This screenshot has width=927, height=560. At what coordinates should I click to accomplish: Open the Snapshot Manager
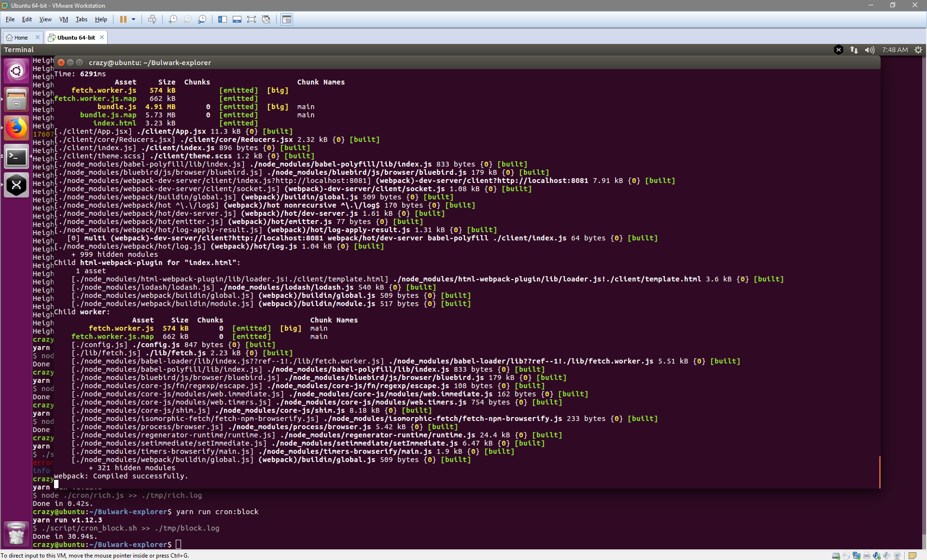click(202, 19)
